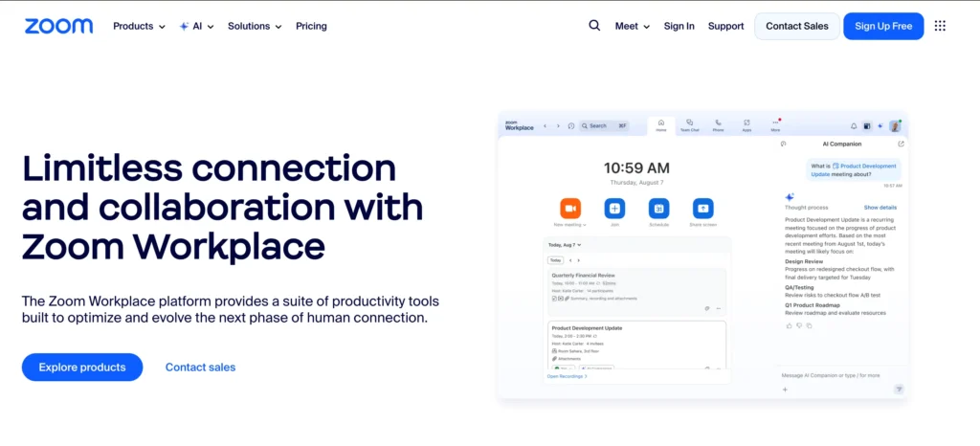The height and width of the screenshot is (446, 980).
Task: Open the New meeting dropdown arrow
Action: pyautogui.click(x=585, y=225)
